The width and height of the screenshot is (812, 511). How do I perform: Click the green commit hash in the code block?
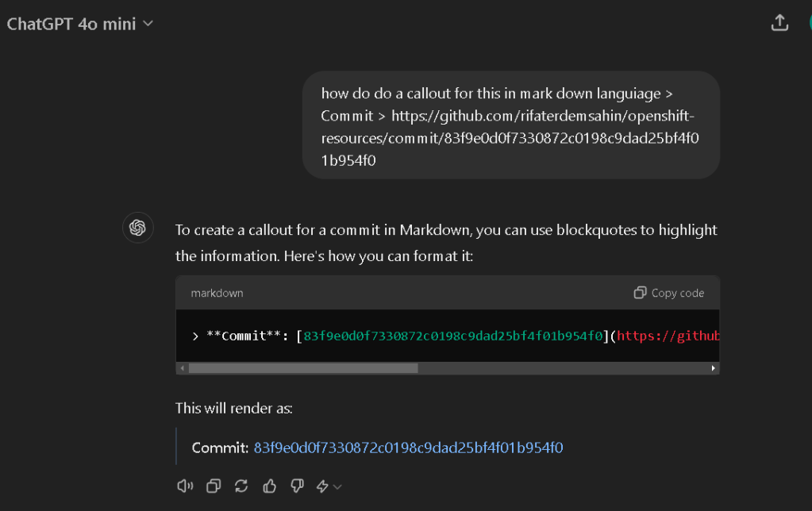pyautogui.click(x=453, y=336)
